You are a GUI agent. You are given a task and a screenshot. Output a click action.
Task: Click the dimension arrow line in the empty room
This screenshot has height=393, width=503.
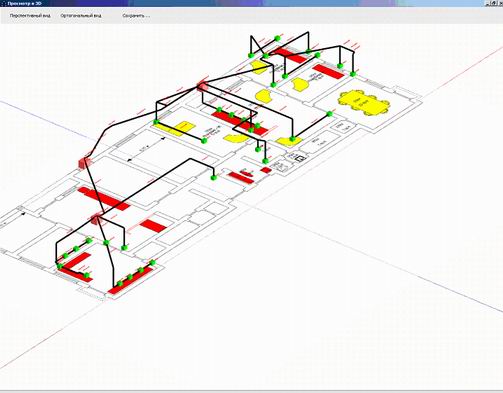pyautogui.click(x=147, y=149)
